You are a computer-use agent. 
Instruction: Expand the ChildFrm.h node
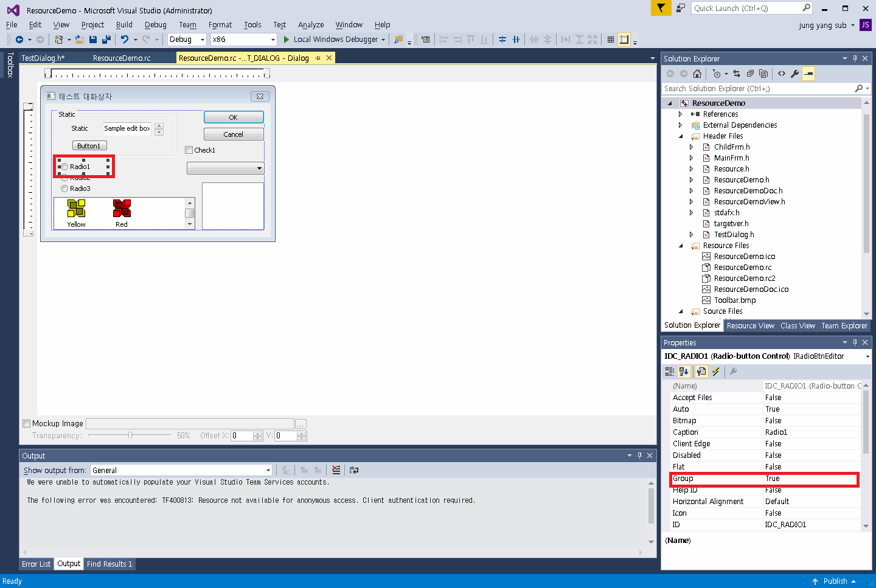tap(692, 147)
